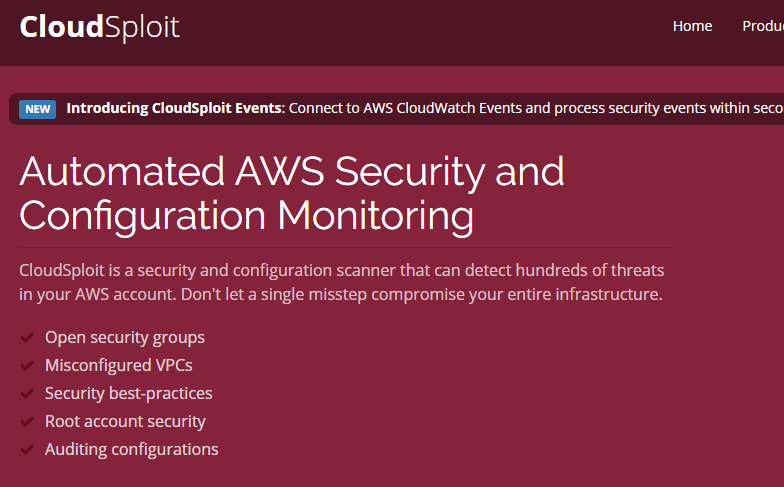Click the bold Cloud part of logo
This screenshot has width=784, height=487.
[x=61, y=27]
